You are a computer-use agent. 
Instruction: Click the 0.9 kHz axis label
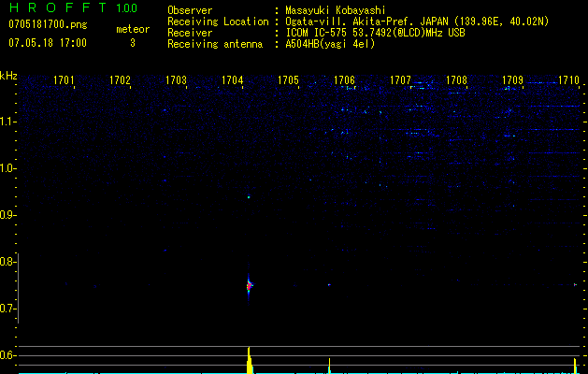pos(7,215)
